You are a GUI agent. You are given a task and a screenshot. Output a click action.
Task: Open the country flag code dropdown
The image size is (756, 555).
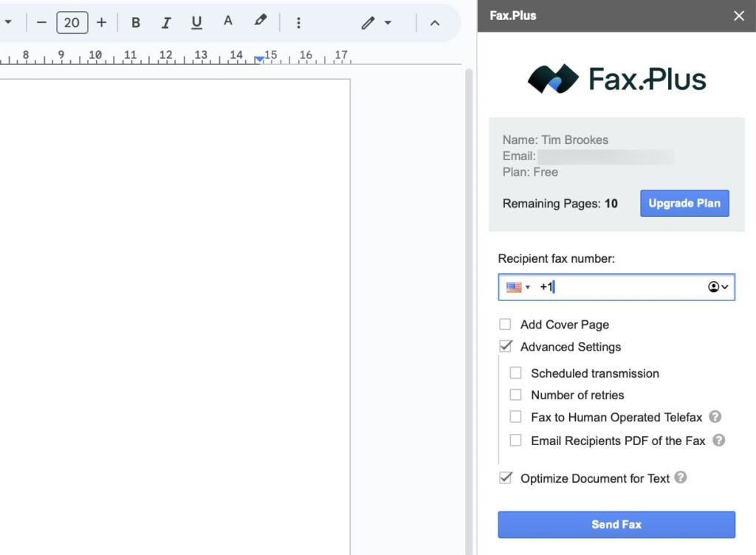[x=518, y=287]
